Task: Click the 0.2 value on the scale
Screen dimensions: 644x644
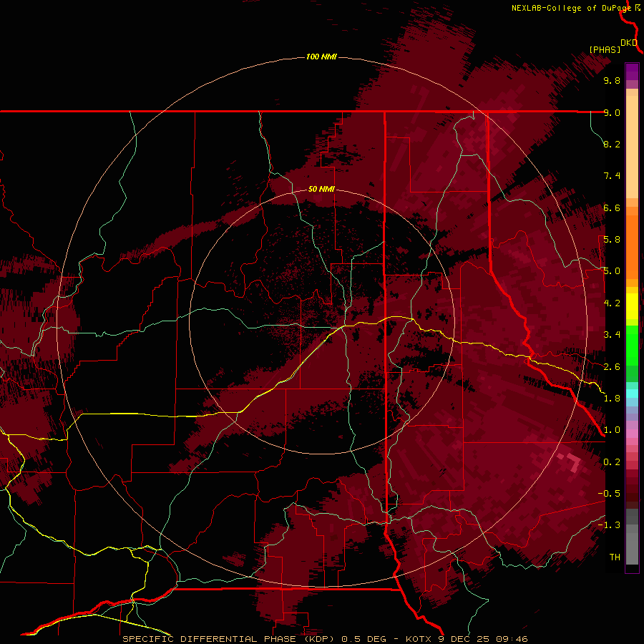Action: (x=612, y=462)
